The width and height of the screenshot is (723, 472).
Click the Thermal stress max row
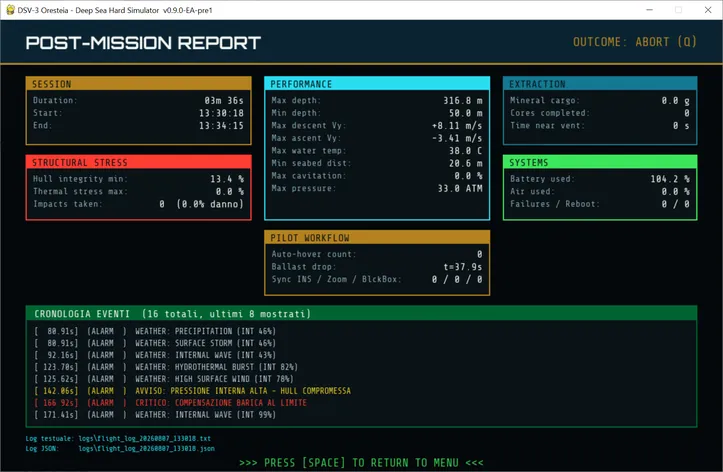click(138, 191)
